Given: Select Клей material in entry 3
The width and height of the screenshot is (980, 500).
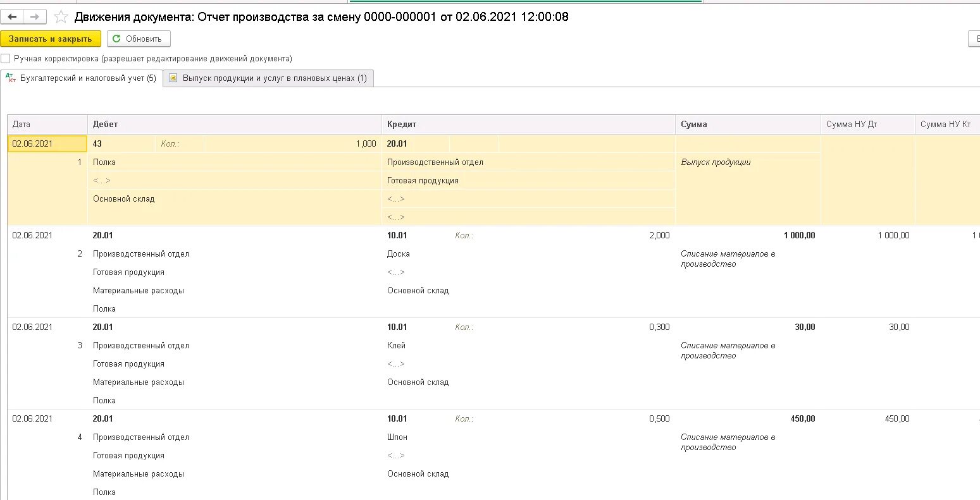Looking at the screenshot, I should (396, 346).
